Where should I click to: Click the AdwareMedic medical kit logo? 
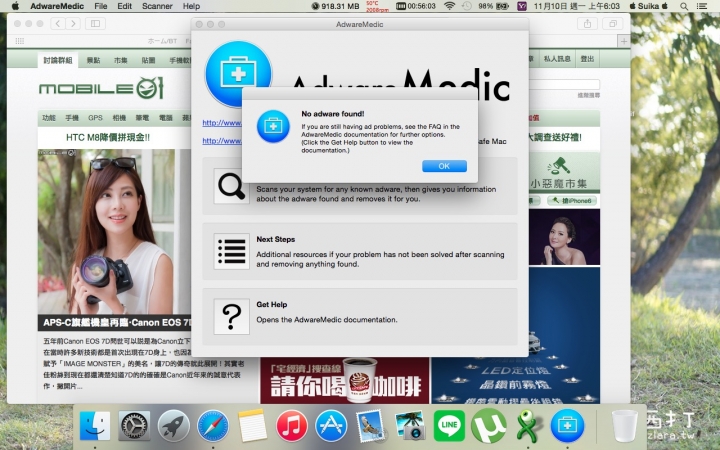coord(238,74)
